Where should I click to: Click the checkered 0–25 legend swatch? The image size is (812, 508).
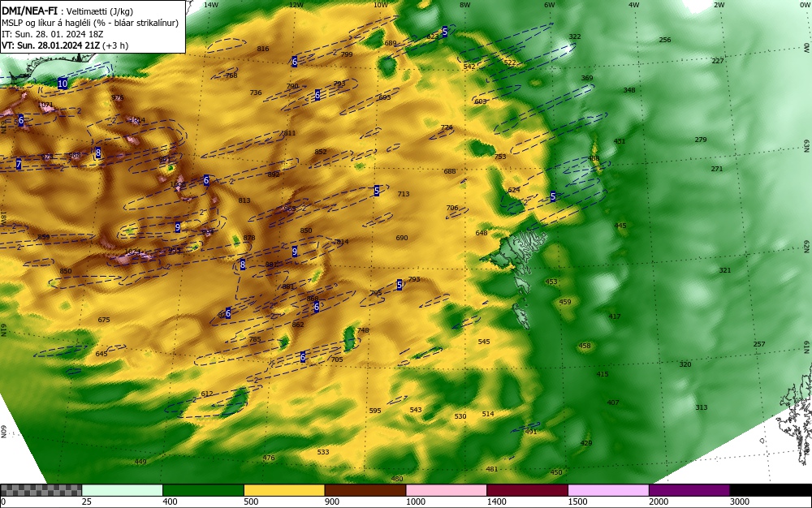pyautogui.click(x=41, y=490)
